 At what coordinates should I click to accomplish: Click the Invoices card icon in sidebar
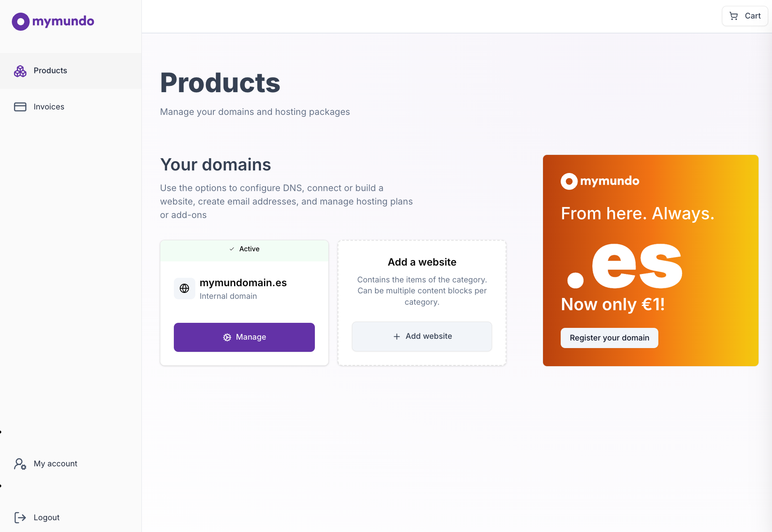[x=20, y=106]
